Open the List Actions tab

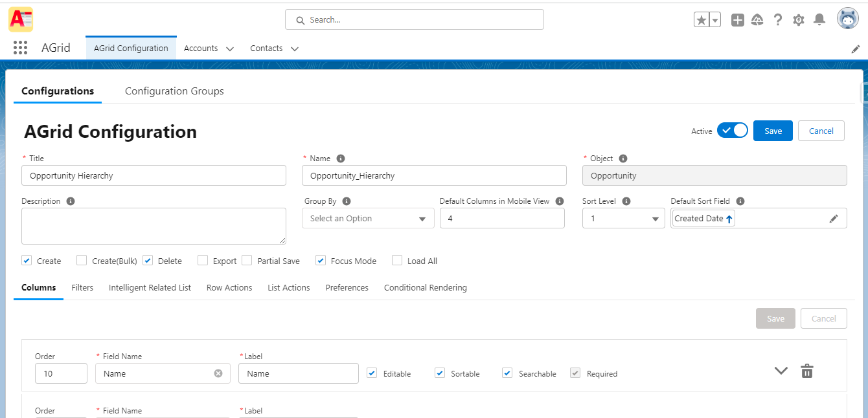(x=289, y=287)
